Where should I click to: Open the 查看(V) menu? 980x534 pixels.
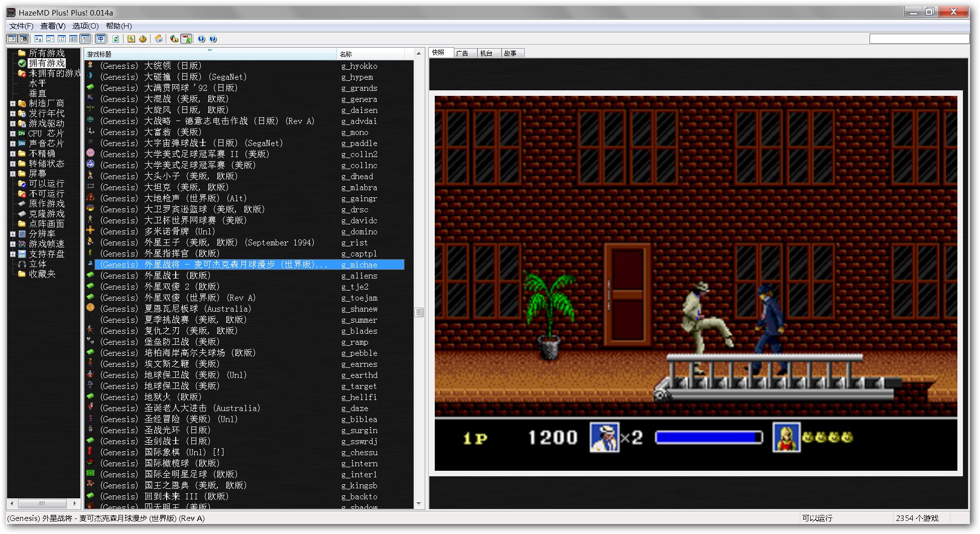tap(53, 26)
